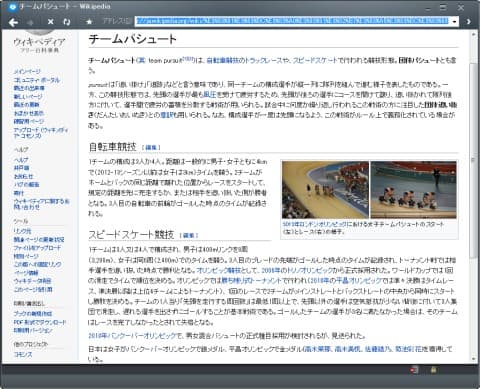The height and width of the screenshot is (389, 480).
Task: Open the ページ情報 sidebar link
Action: (x=26, y=273)
